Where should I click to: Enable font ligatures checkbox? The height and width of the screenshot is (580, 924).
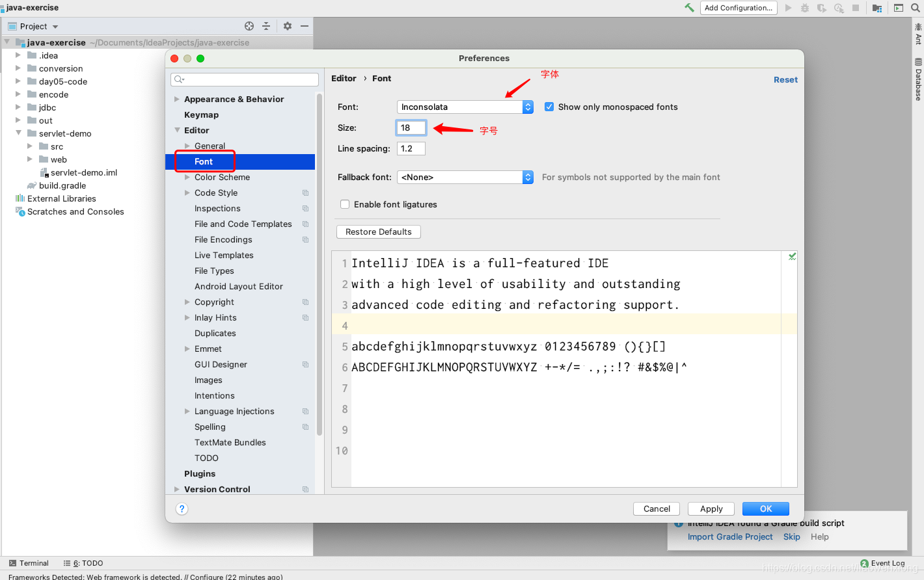click(x=345, y=204)
